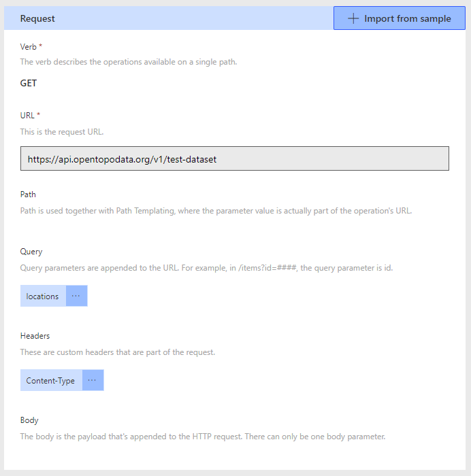The width and height of the screenshot is (471, 476).
Task: Select the locations query parameter chip
Action: click(43, 296)
